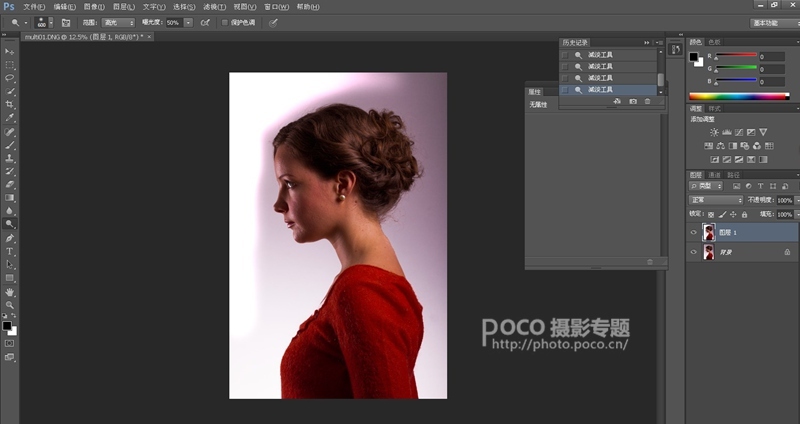800x424 pixels.
Task: Open the layer blend mode 正常 dropdown
Action: (x=715, y=200)
